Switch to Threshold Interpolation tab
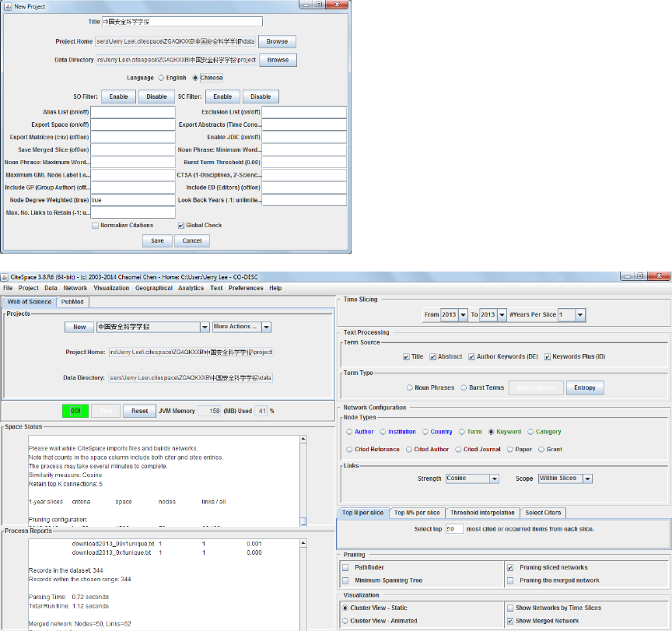 tap(482, 513)
